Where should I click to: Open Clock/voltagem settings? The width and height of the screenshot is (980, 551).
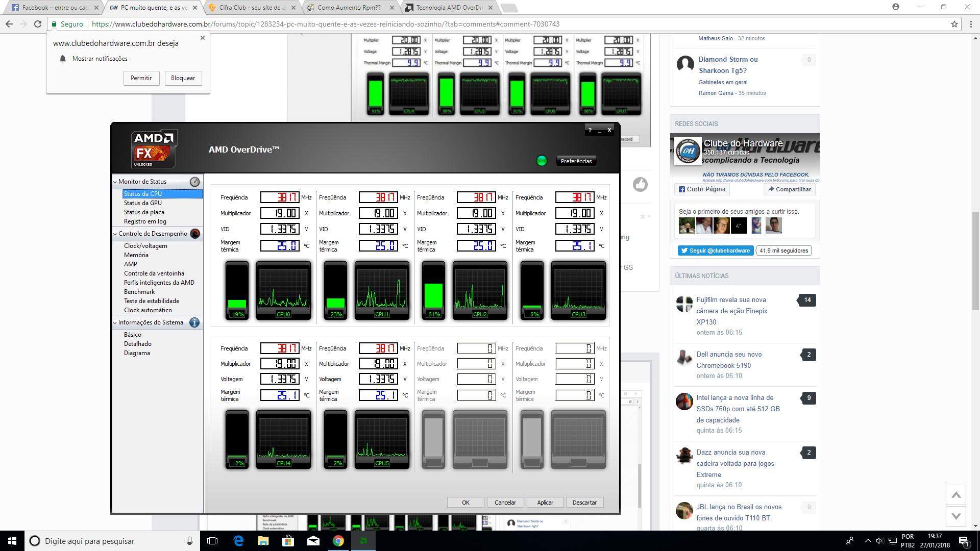pos(145,246)
